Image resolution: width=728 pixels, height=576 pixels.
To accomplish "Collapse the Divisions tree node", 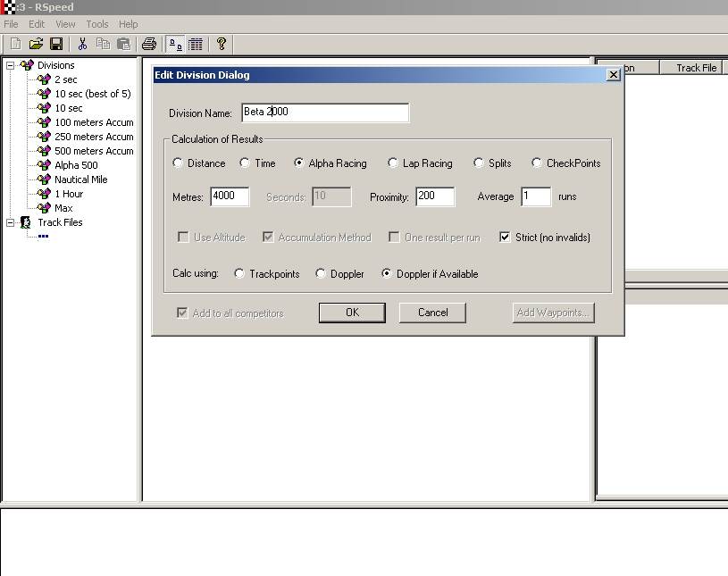I will (11, 65).
